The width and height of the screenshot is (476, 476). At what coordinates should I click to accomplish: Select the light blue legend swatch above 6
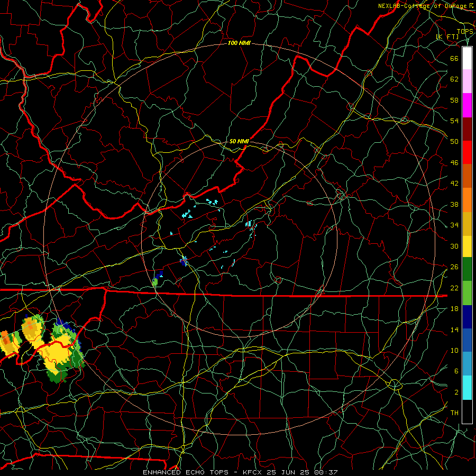pos(467,364)
